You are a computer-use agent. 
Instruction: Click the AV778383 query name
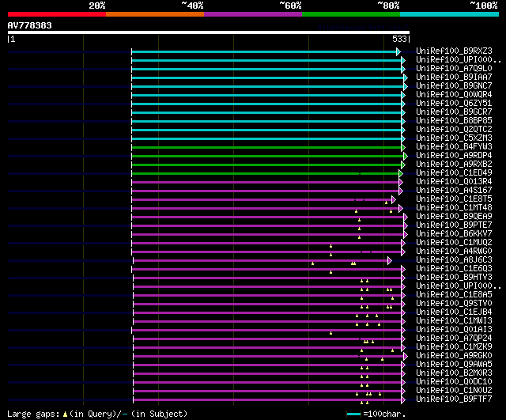point(30,25)
